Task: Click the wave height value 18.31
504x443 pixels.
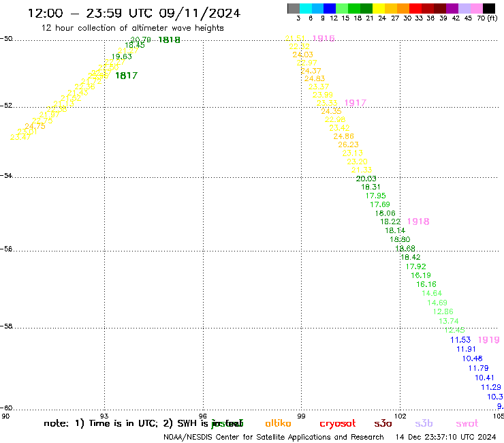Action: (371, 187)
